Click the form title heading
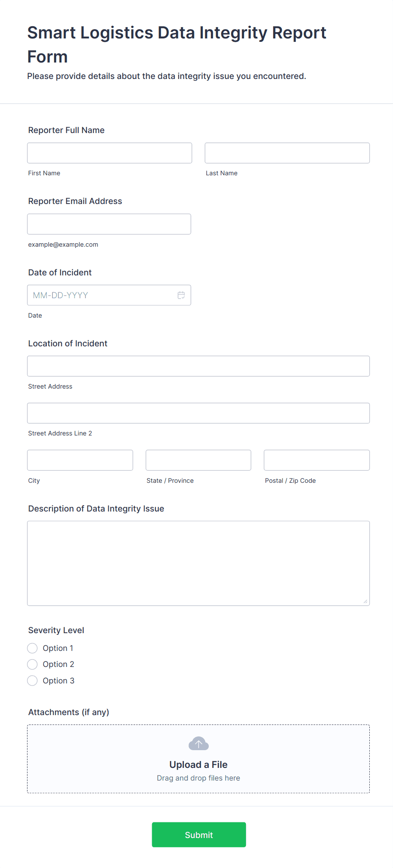The width and height of the screenshot is (393, 868). tap(176, 44)
